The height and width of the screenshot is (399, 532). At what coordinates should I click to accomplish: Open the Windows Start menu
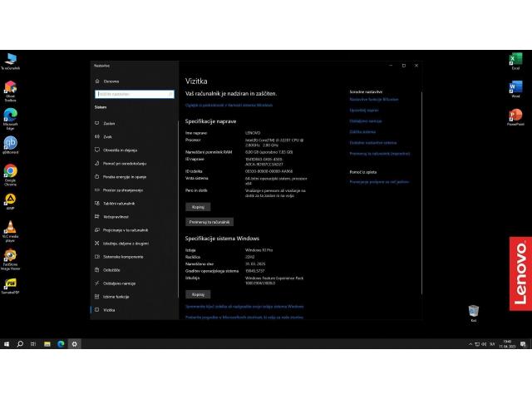[x=7, y=344]
